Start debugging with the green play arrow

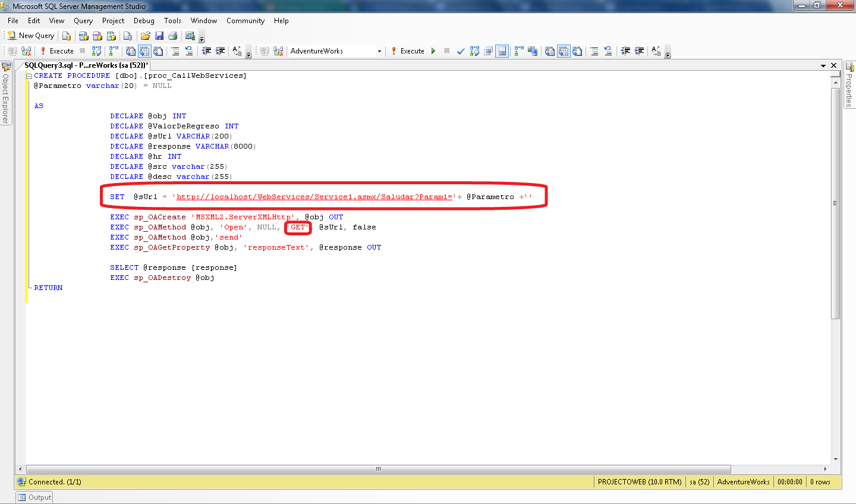tap(433, 51)
